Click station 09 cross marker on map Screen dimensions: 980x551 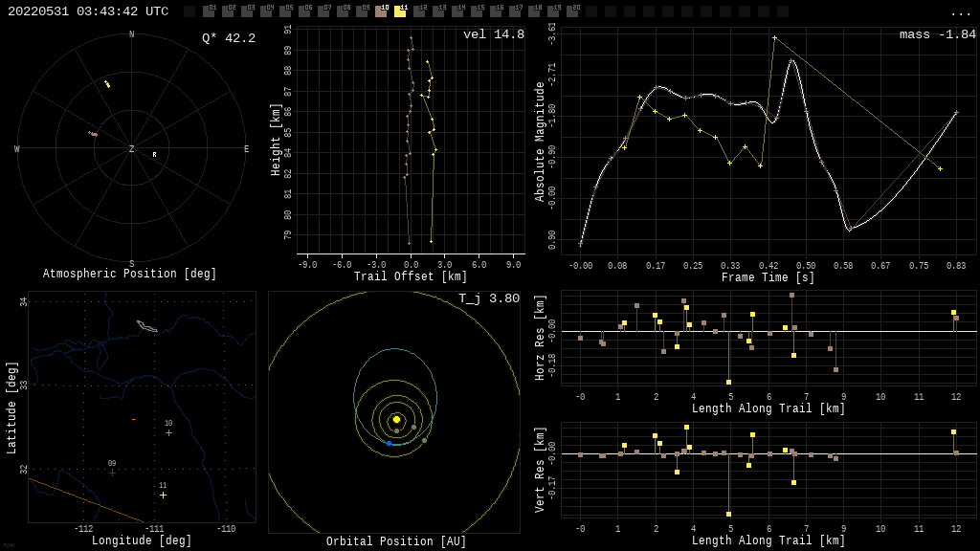click(x=112, y=472)
